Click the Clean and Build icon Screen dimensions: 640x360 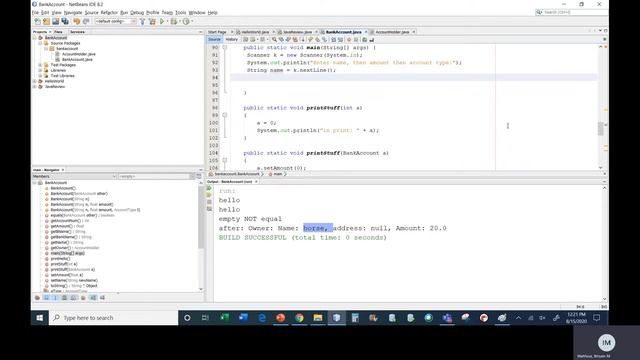pos(152,21)
